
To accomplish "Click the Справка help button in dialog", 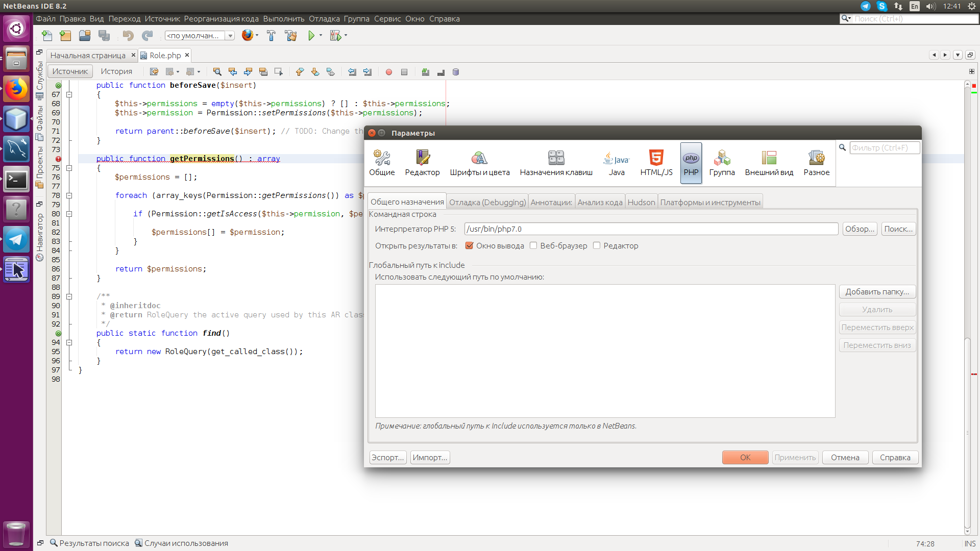I will (x=895, y=457).
